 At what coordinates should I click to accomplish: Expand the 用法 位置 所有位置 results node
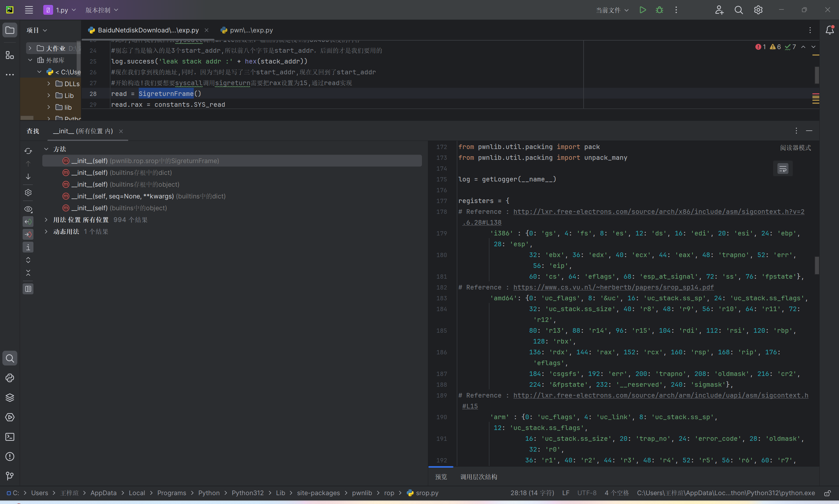tap(46, 220)
